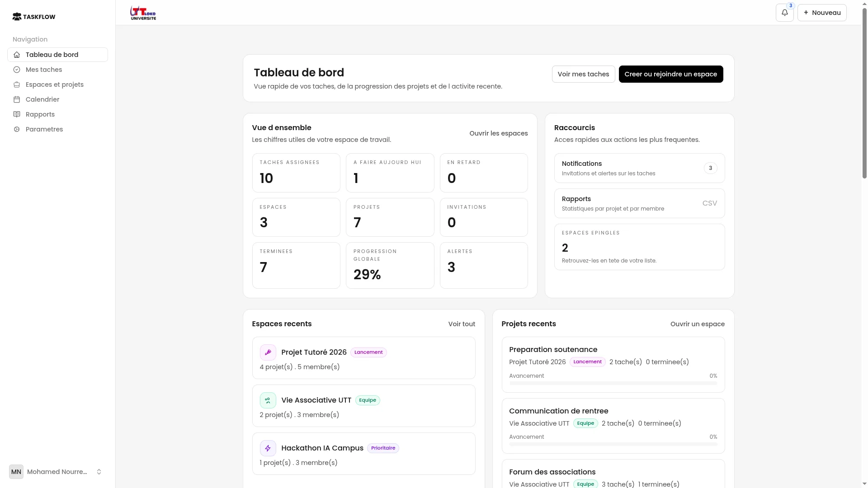
Task: Click the briefcase icon beside Espaces et projets
Action: pos(17,84)
